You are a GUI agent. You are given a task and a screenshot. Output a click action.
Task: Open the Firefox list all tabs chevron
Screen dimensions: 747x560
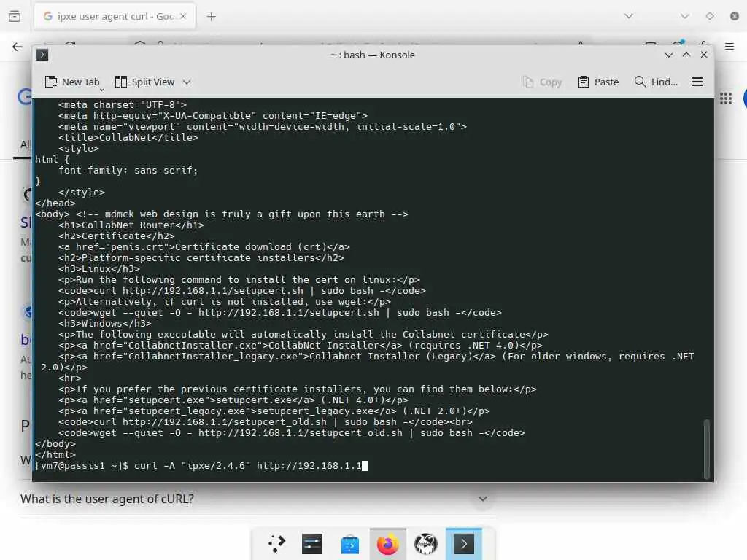(629, 16)
